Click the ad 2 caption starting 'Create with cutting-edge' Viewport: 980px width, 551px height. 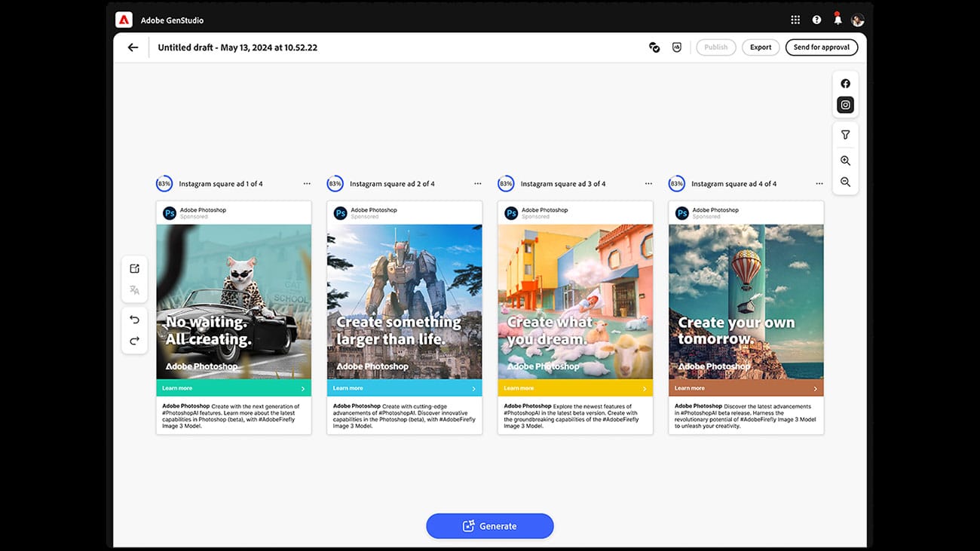pyautogui.click(x=405, y=416)
